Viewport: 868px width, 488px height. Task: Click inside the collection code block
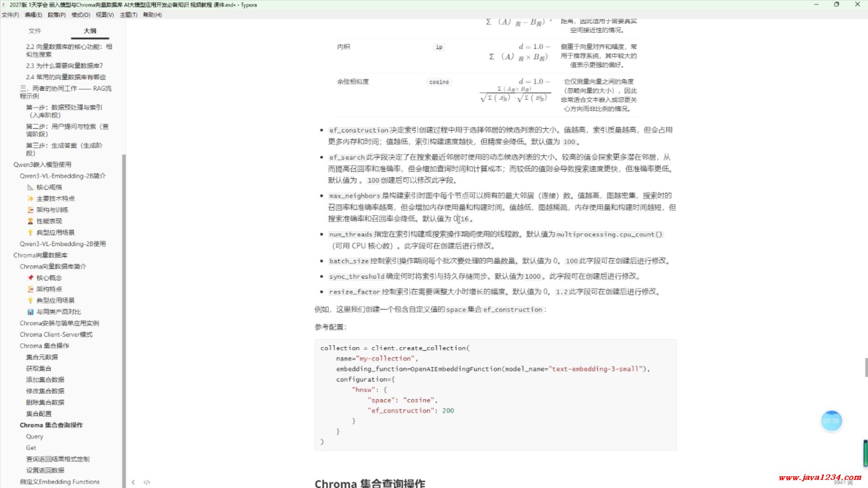495,394
